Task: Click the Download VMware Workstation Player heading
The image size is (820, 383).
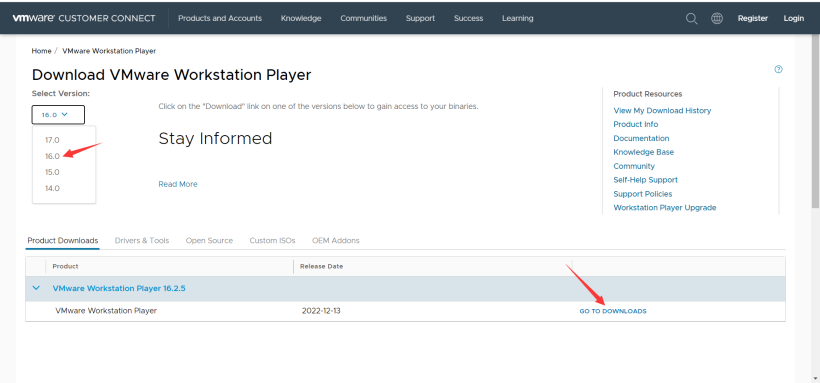Action: click(x=172, y=75)
